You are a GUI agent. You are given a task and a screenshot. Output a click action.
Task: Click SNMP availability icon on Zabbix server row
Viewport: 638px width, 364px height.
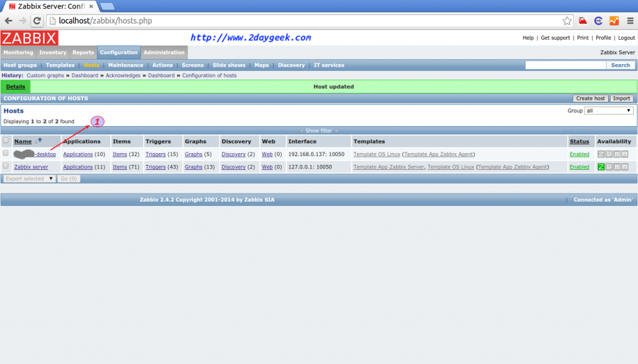[609, 167]
